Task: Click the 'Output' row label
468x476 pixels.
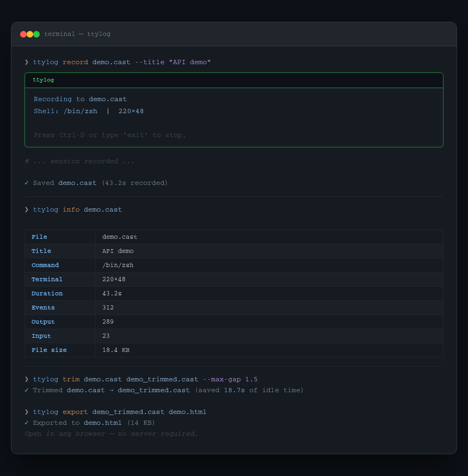Action: coord(43,322)
